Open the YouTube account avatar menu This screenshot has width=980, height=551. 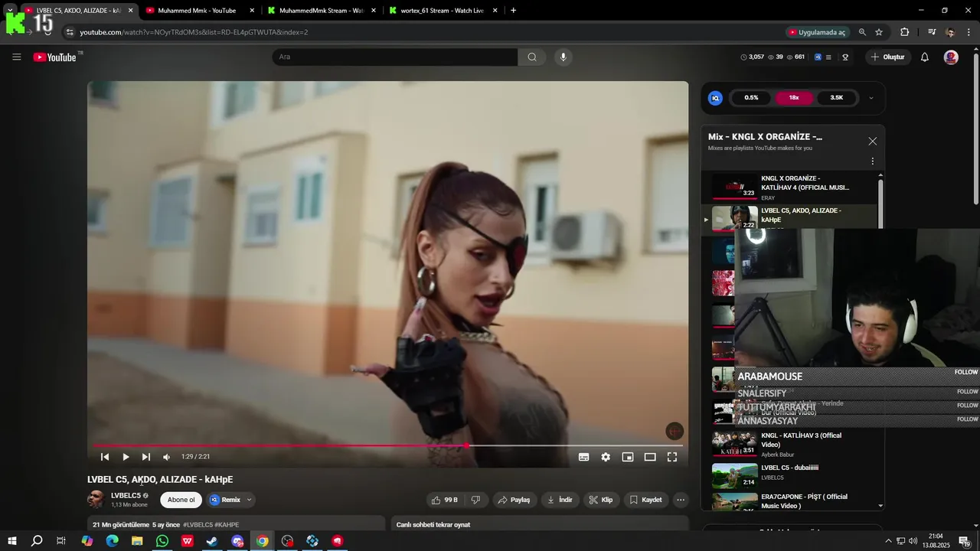(x=951, y=57)
